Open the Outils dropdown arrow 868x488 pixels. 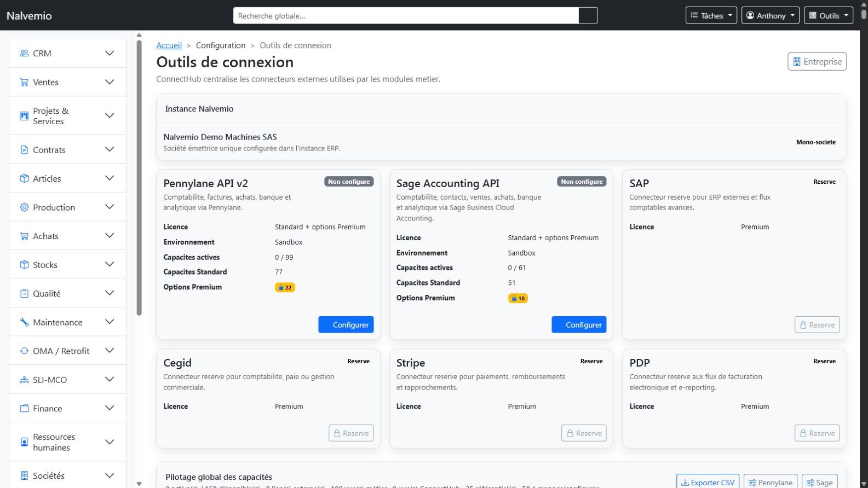846,15
